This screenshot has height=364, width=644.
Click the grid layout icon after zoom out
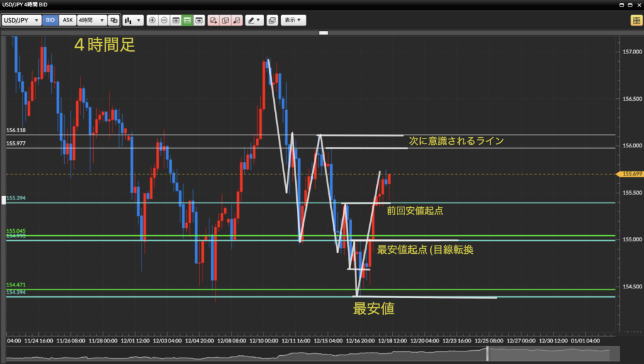176,20
